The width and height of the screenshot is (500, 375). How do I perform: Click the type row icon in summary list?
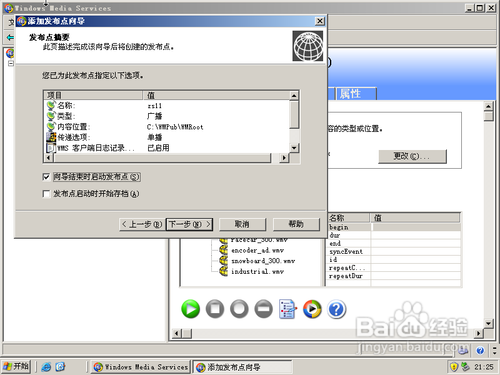click(x=51, y=116)
